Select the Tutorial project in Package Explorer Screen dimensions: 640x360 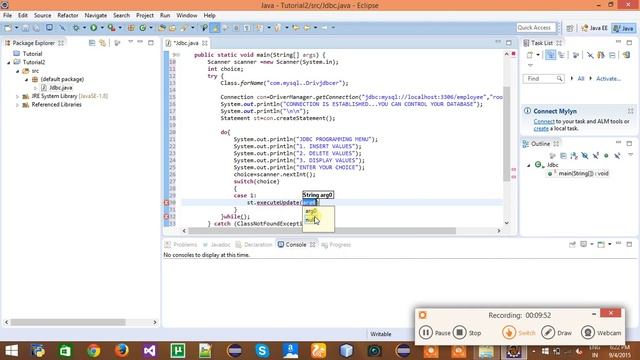click(32, 54)
